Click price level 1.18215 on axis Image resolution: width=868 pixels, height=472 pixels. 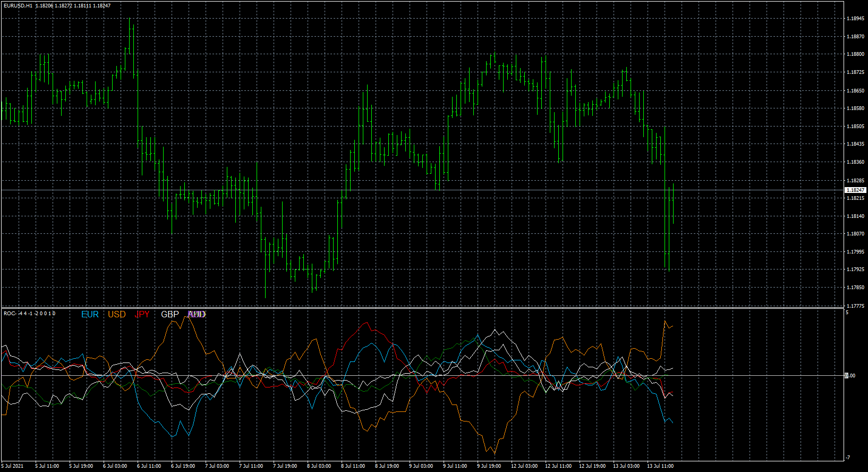(854, 198)
